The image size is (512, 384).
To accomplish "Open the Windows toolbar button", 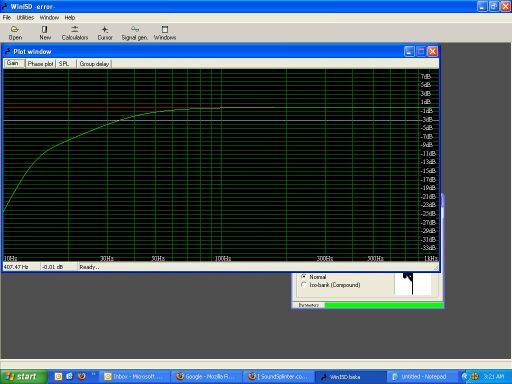I will click(165, 33).
